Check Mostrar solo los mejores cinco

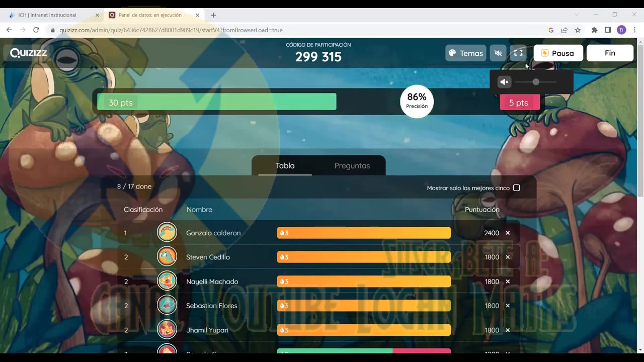click(x=516, y=188)
